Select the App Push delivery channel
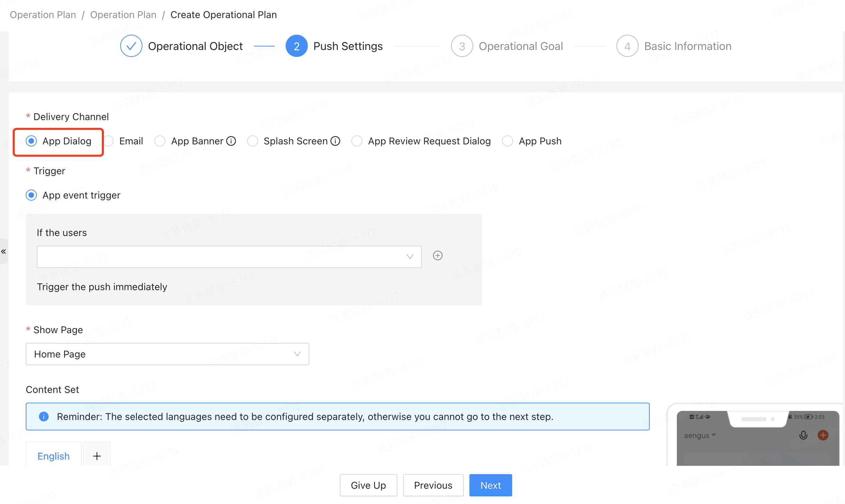Image resolution: width=845 pixels, height=504 pixels. (x=508, y=141)
